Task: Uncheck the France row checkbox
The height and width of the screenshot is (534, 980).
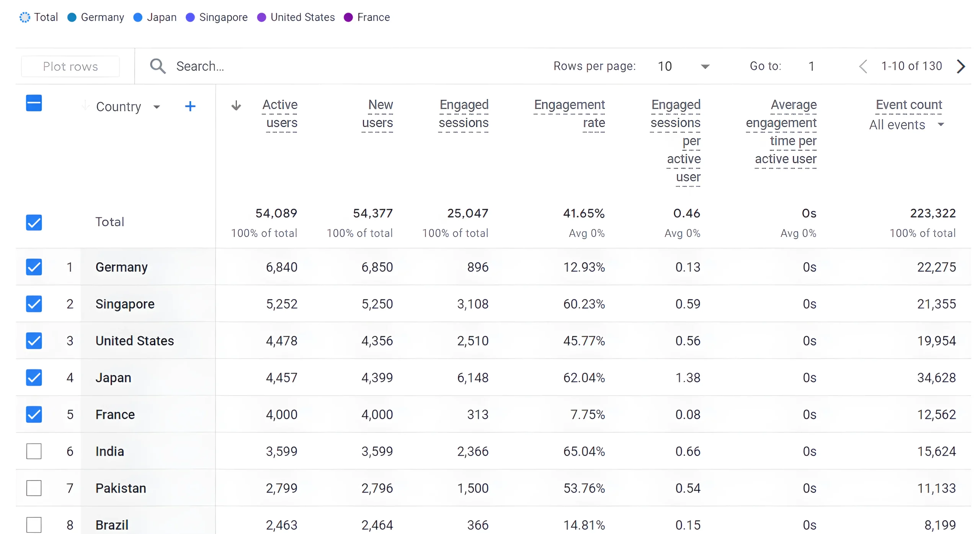Action: [x=34, y=414]
